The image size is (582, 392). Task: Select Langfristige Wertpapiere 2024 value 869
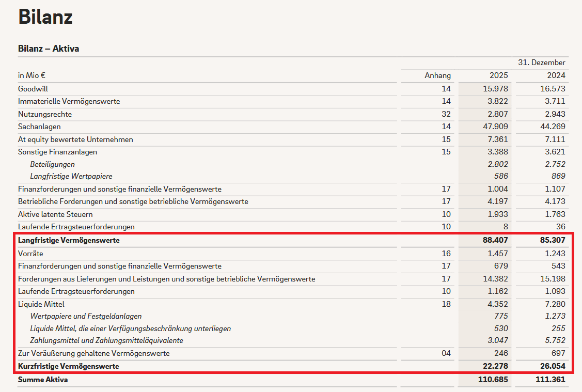(x=558, y=176)
